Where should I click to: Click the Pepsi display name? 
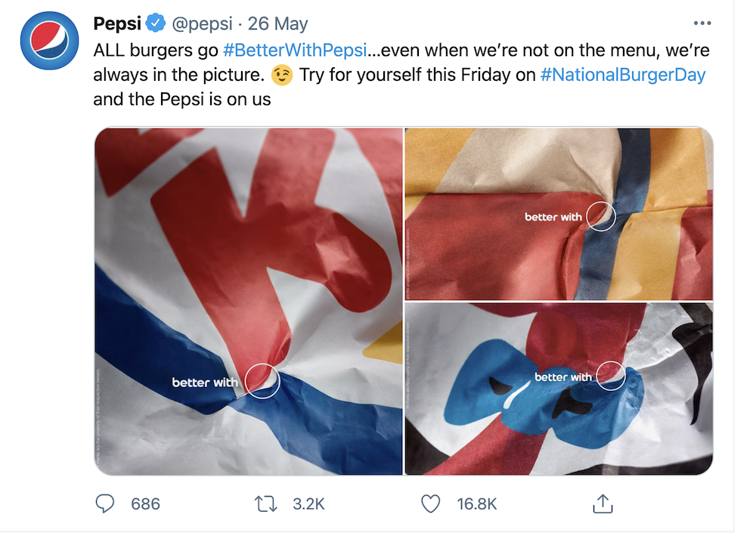point(117,24)
